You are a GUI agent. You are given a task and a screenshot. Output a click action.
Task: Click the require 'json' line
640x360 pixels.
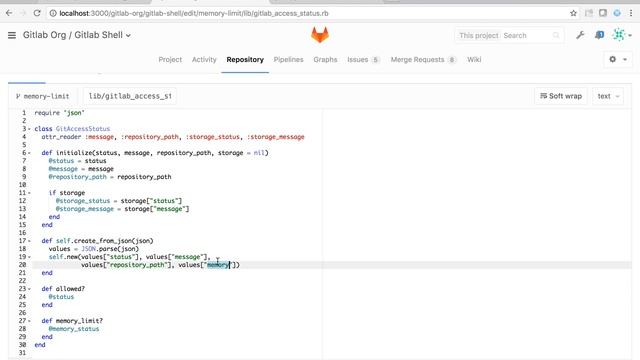click(x=60, y=113)
